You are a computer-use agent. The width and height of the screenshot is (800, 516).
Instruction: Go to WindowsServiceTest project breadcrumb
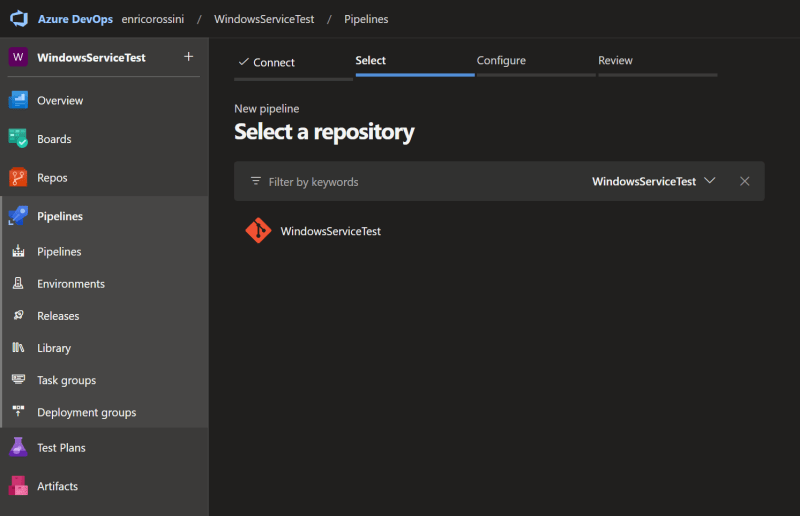(264, 19)
